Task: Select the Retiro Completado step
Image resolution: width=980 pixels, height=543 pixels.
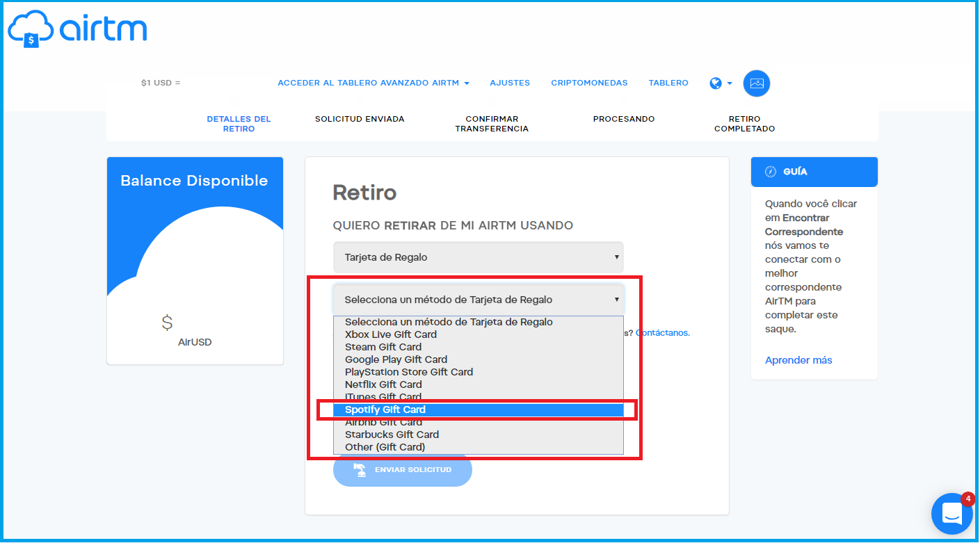Action: [744, 124]
